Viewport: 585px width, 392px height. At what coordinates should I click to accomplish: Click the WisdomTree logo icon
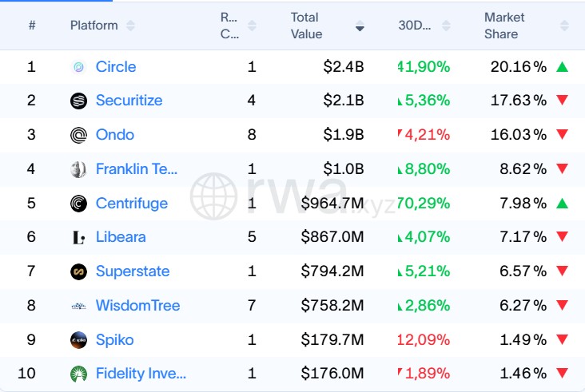click(x=78, y=306)
